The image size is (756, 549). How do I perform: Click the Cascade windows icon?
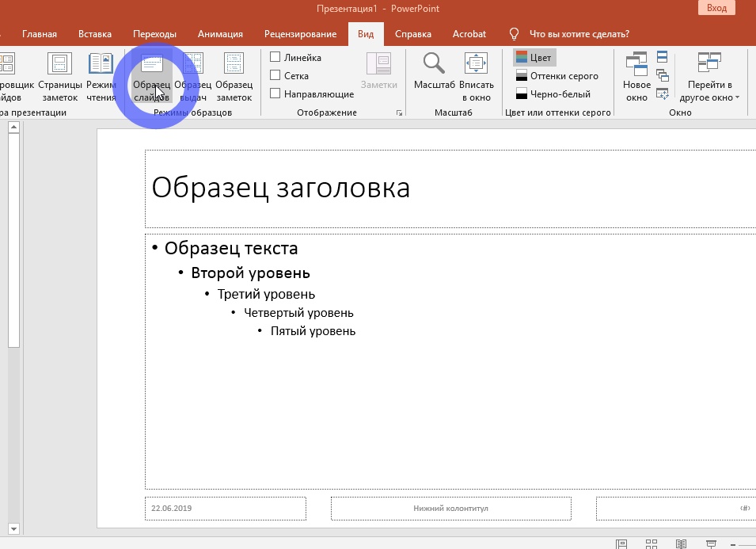pos(663,75)
